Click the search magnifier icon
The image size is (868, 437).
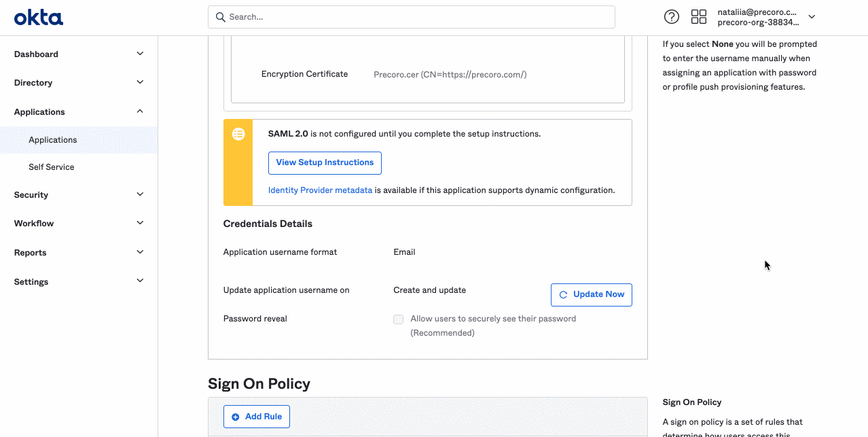(221, 17)
